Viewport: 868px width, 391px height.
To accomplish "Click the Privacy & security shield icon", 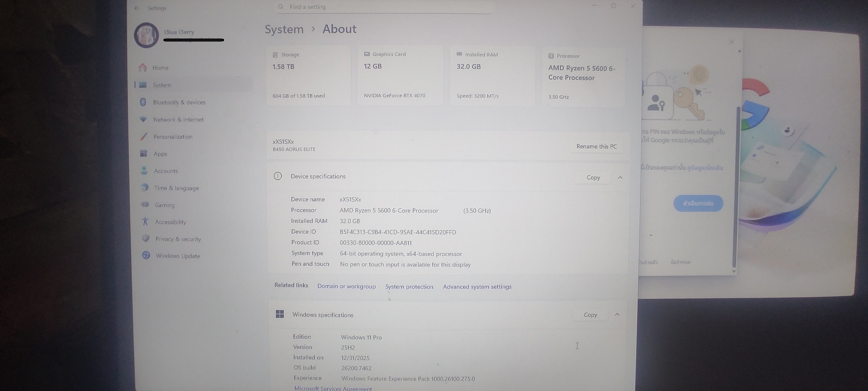I will click(x=145, y=238).
